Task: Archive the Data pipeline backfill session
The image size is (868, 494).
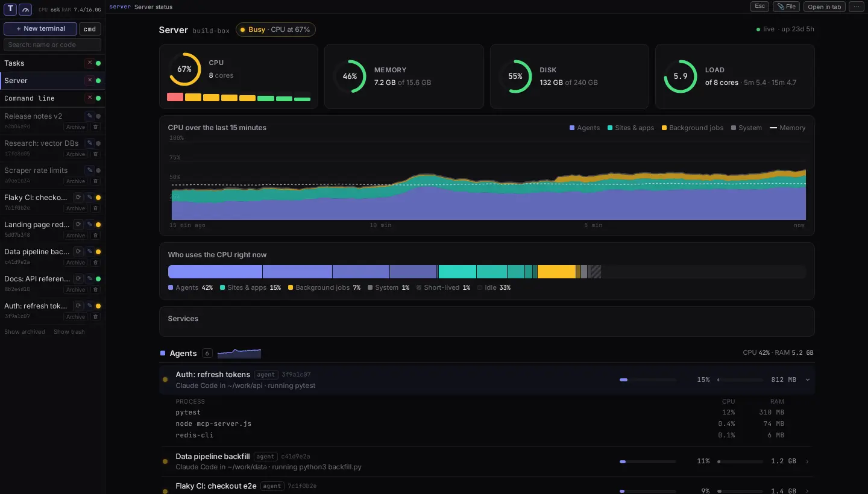Action: [76, 263]
